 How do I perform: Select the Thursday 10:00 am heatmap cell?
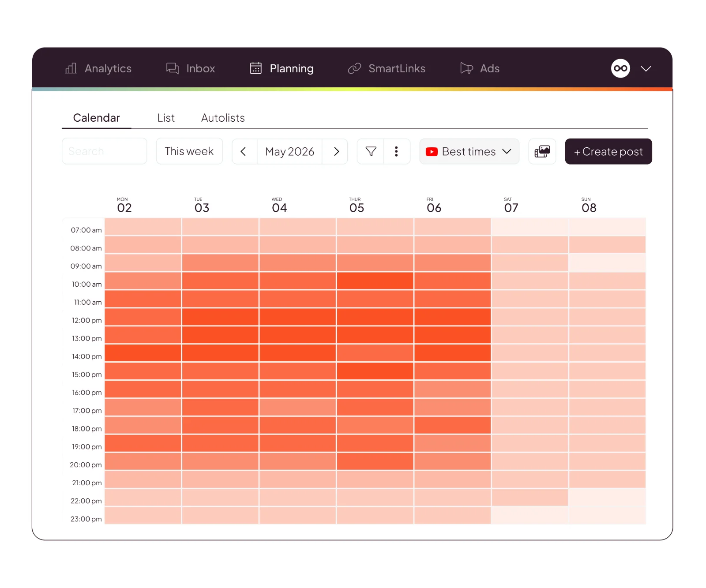375,281
